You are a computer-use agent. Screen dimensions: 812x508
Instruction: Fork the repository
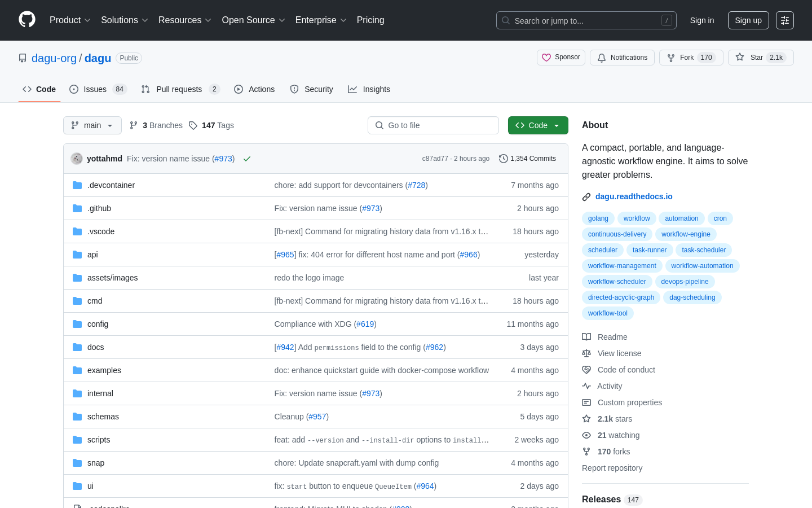coord(691,58)
